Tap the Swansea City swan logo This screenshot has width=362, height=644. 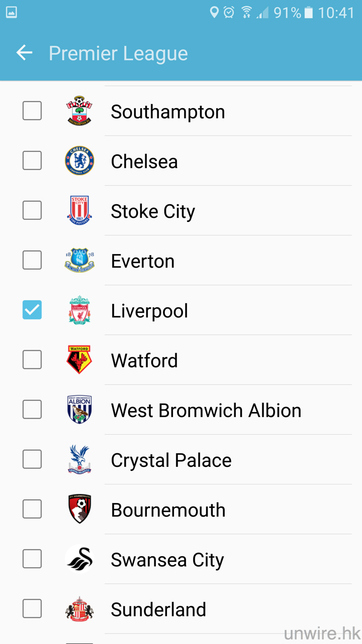(79, 559)
